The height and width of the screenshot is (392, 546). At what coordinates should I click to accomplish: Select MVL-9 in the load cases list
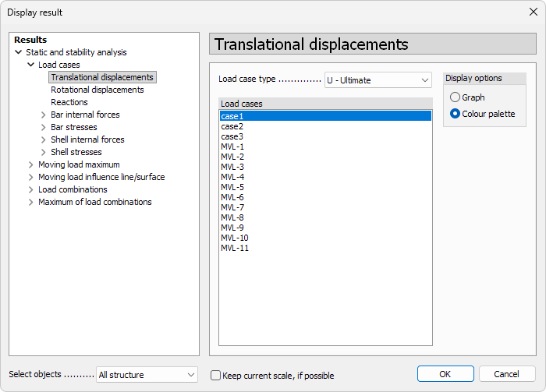(x=325, y=228)
